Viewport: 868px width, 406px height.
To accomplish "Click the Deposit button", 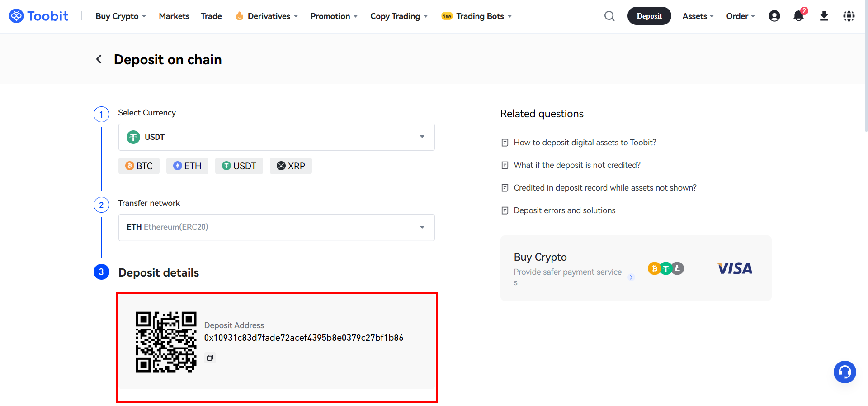I will tap(649, 16).
